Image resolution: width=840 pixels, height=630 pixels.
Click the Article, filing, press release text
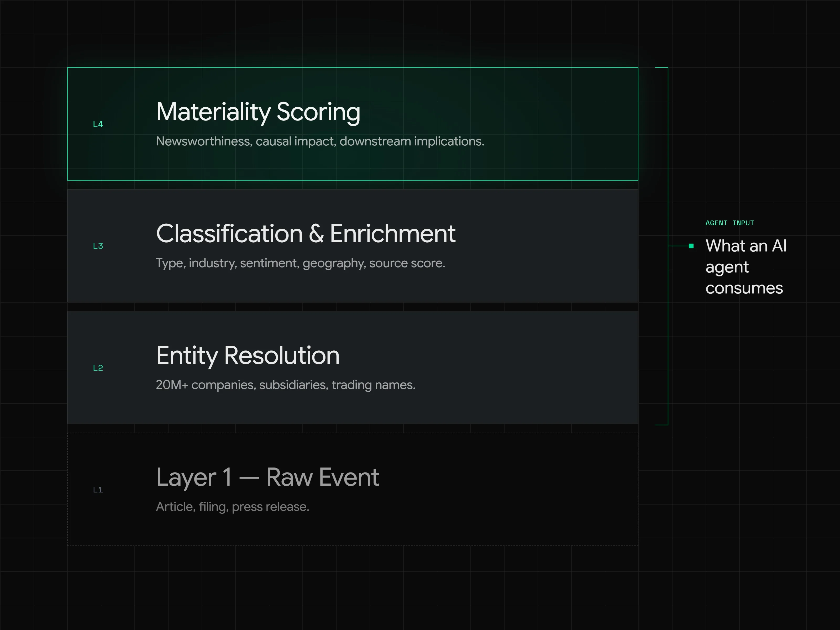click(x=232, y=507)
